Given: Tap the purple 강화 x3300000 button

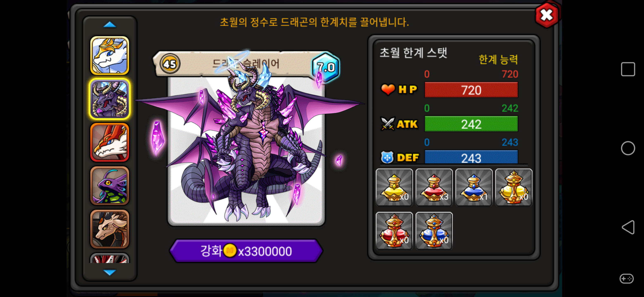Looking at the screenshot, I should 246,251.
